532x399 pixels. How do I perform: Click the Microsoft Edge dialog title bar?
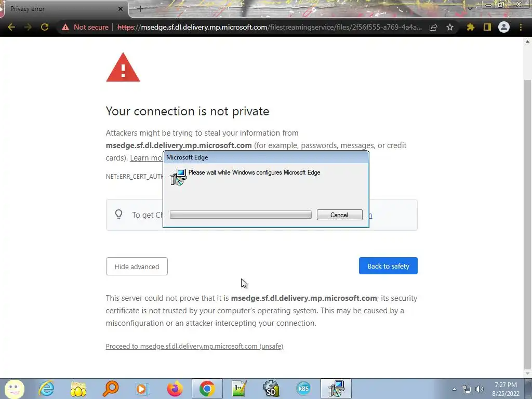(266, 157)
